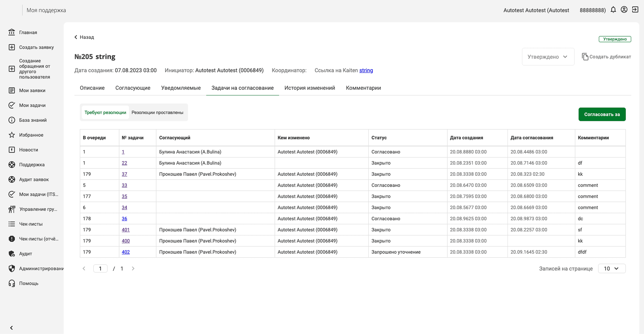
Task: Open Главная bank icon in sidebar
Action: point(12,32)
